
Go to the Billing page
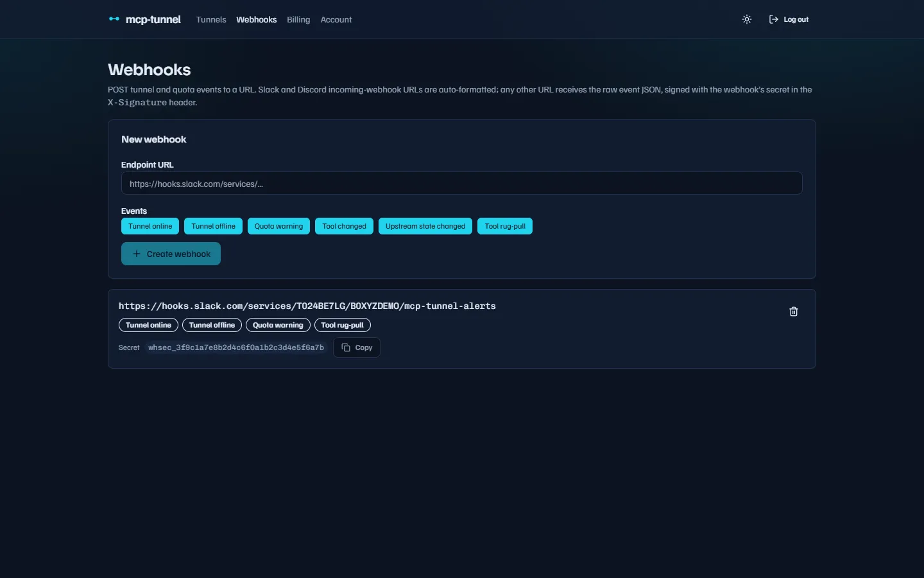coord(298,19)
